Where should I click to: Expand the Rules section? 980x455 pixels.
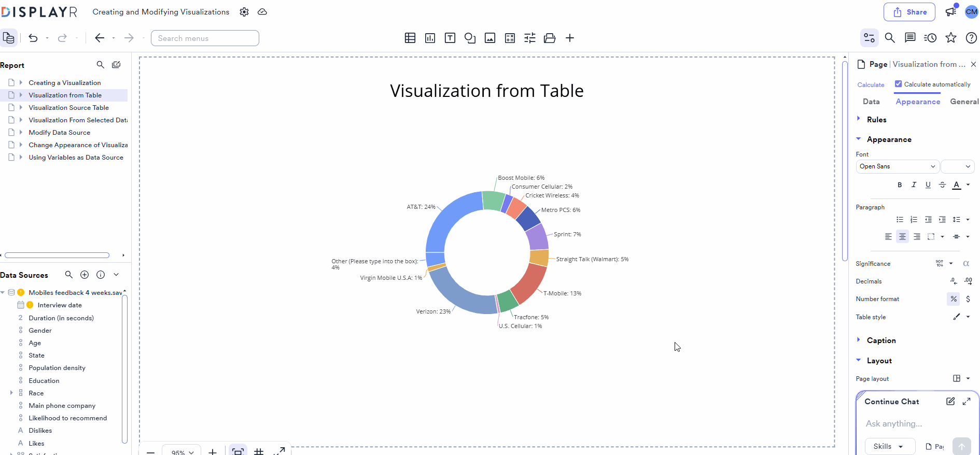click(877, 120)
